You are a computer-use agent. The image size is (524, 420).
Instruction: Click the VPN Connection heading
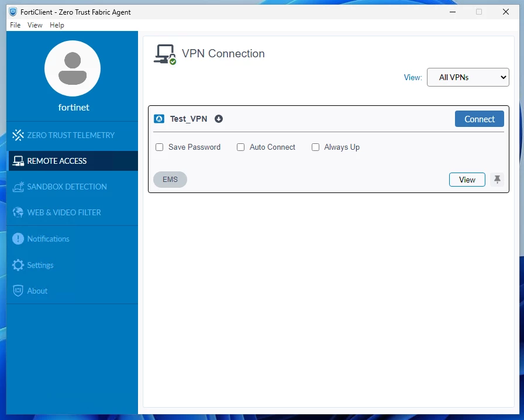[223, 53]
